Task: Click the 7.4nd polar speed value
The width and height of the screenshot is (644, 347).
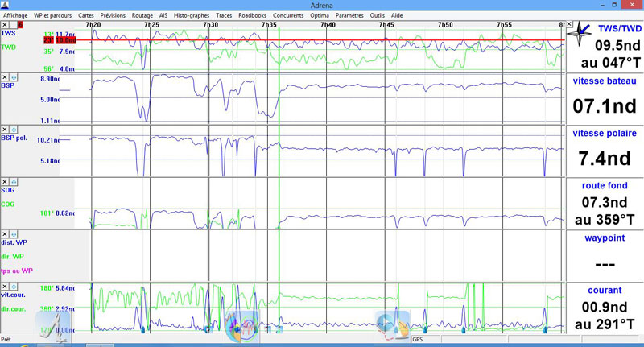Action: tap(605, 159)
